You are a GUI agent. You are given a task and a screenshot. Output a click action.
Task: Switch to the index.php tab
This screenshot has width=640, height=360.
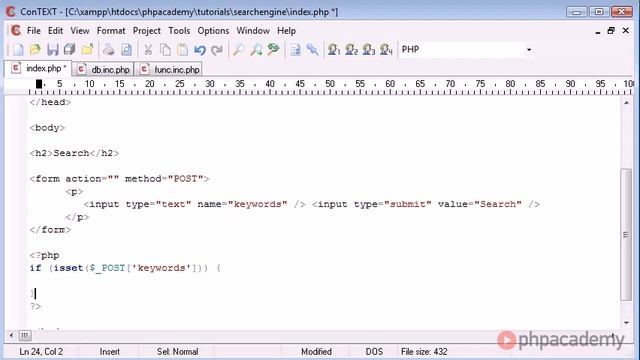[39, 68]
